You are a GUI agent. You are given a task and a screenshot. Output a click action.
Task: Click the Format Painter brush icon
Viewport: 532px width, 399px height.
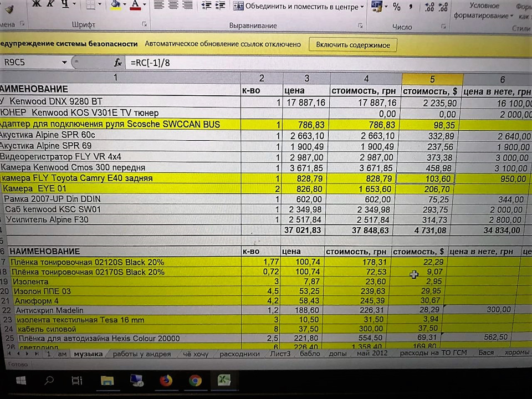click(x=9, y=8)
